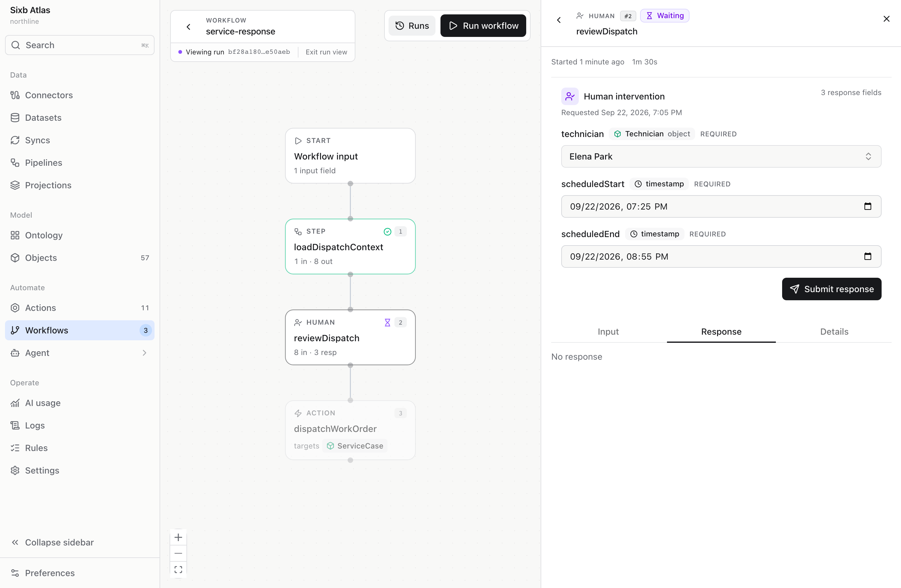This screenshot has height=588, width=901.
Task: Open Actions page
Action: [79, 308]
